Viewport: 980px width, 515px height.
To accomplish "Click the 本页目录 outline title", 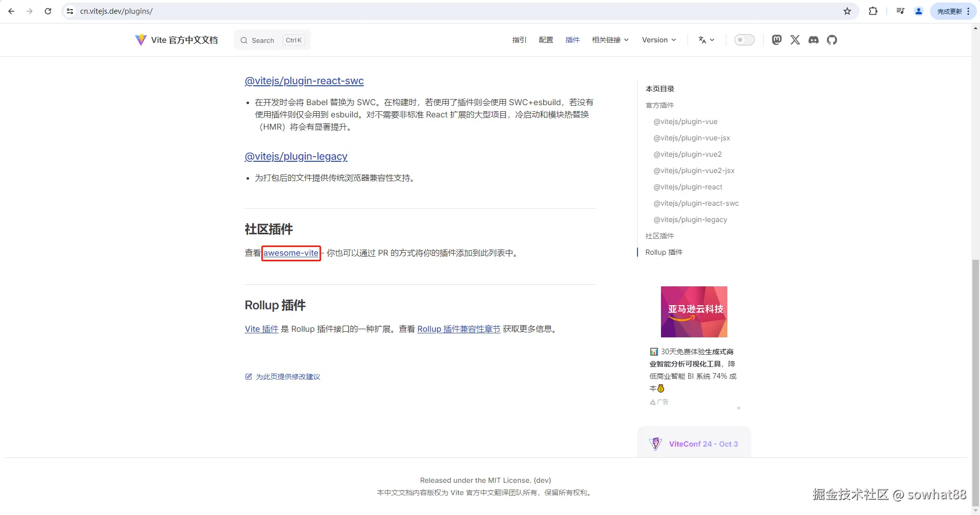I will click(660, 89).
